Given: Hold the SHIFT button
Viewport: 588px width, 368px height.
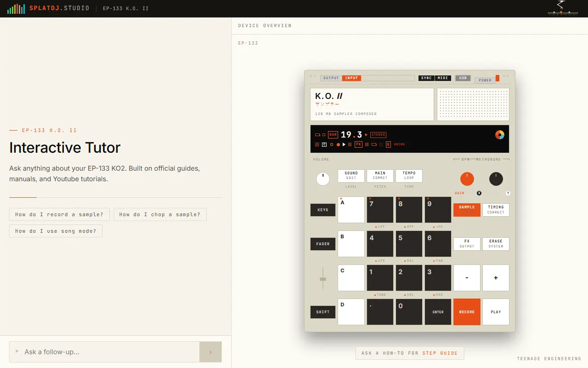Looking at the screenshot, I should tap(323, 312).
